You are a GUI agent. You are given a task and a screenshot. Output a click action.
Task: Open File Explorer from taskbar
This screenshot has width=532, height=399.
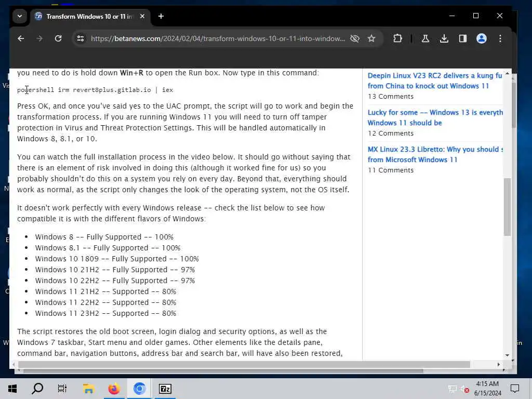(x=88, y=389)
